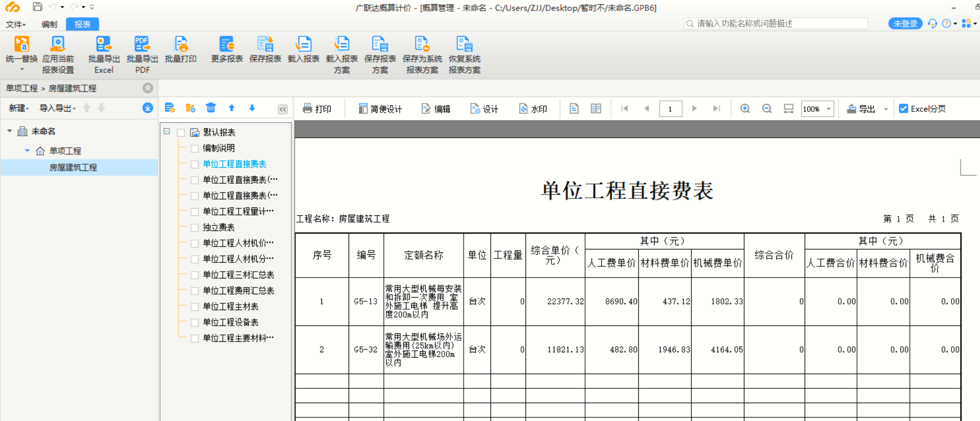The image size is (980, 421).
Task: Click the two-page view icon
Action: pyautogui.click(x=596, y=109)
